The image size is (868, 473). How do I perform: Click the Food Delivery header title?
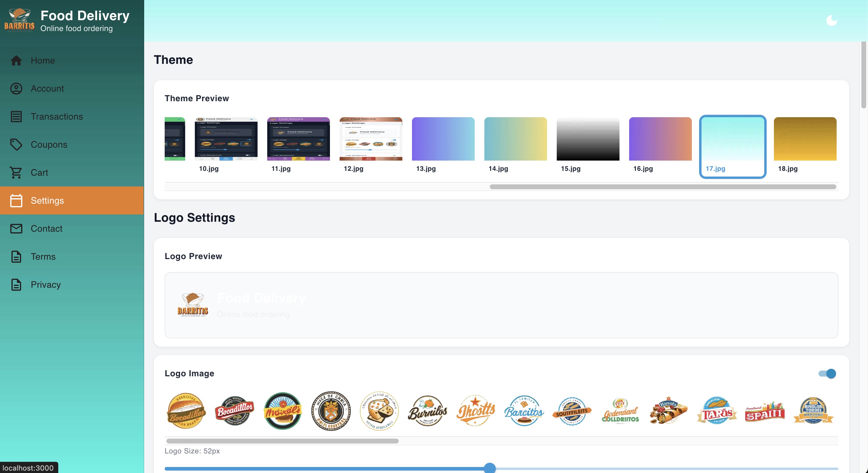(x=85, y=15)
